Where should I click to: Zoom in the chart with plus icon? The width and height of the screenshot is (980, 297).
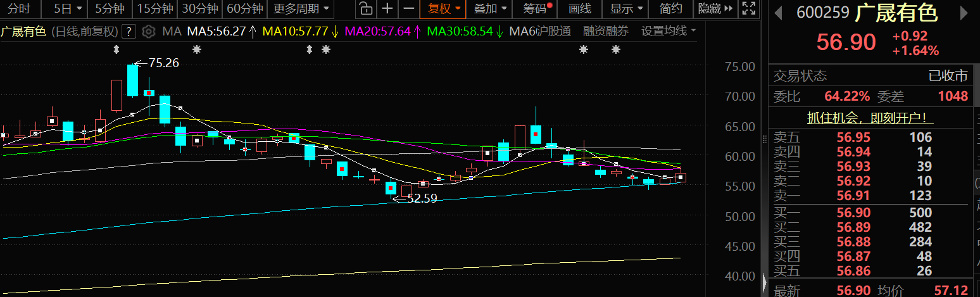point(387,9)
